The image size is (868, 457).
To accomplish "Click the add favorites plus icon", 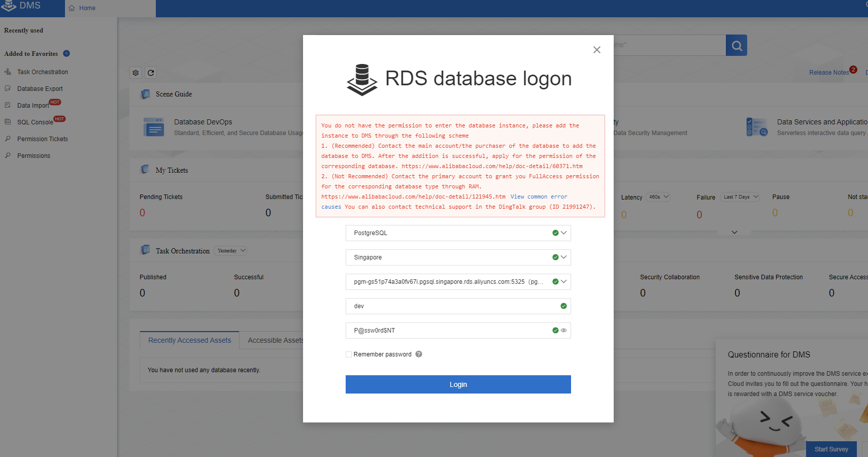I will click(x=66, y=53).
